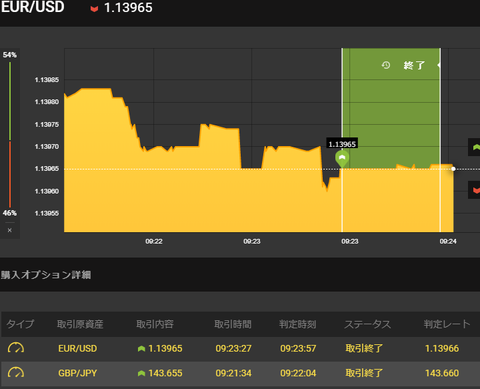The image size is (480, 389).
Task: Close the sentiment bar with the X
Action: tap(10, 230)
